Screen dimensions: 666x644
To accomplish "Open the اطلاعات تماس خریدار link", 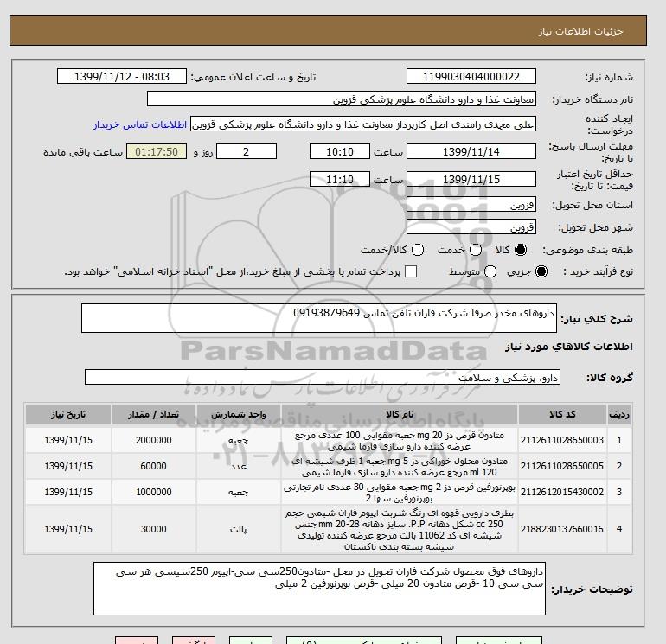I will point(140,124).
